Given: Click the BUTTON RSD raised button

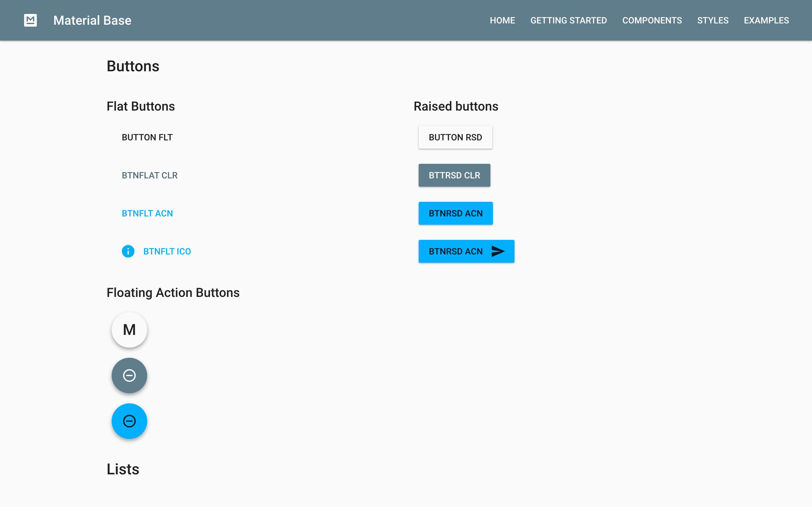Looking at the screenshot, I should coord(455,137).
